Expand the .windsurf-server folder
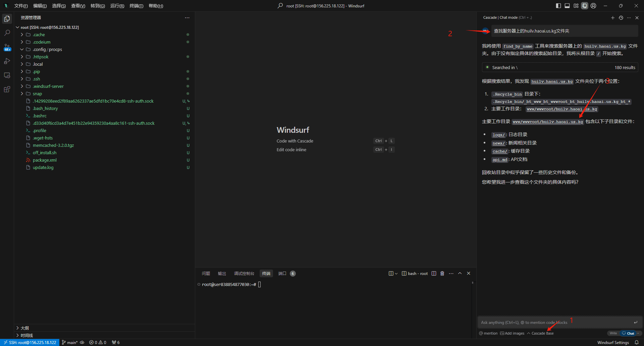This screenshot has width=644, height=346. 104,86
